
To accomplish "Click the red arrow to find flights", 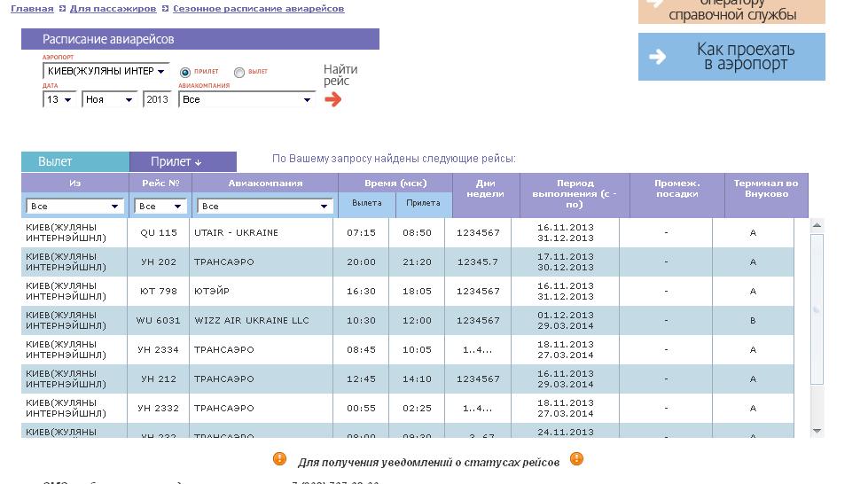I will point(332,99).
